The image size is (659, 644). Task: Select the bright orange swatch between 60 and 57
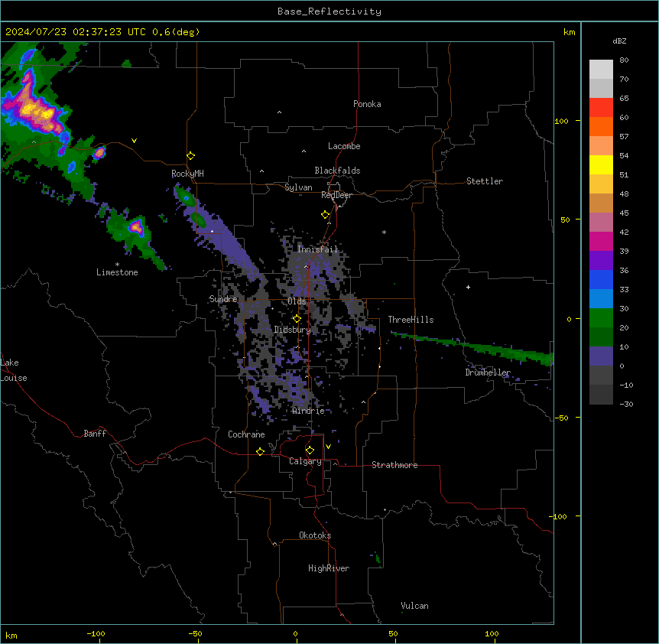coord(601,127)
